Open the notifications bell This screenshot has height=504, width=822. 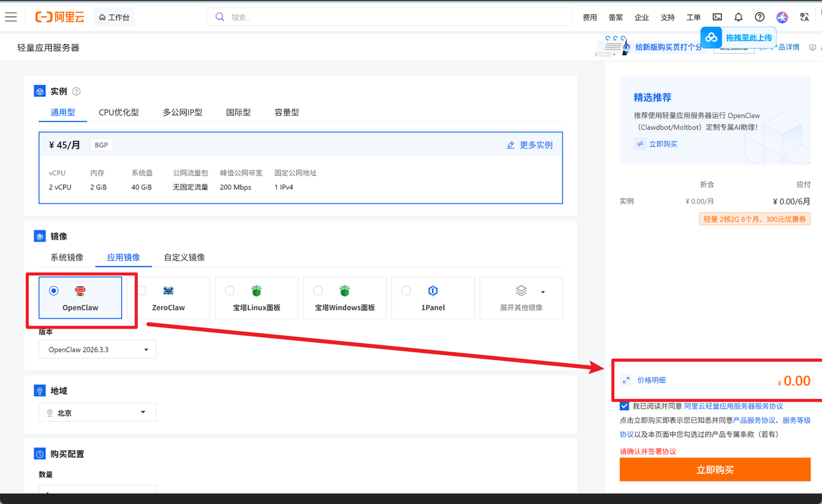pyautogui.click(x=739, y=17)
